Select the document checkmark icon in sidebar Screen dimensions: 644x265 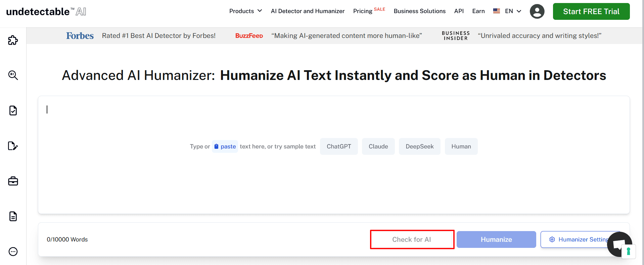tap(13, 111)
